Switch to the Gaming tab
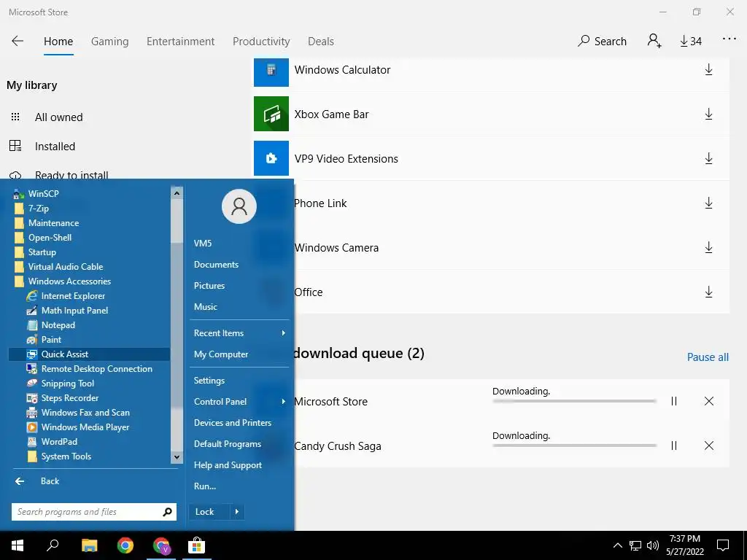 tap(109, 42)
